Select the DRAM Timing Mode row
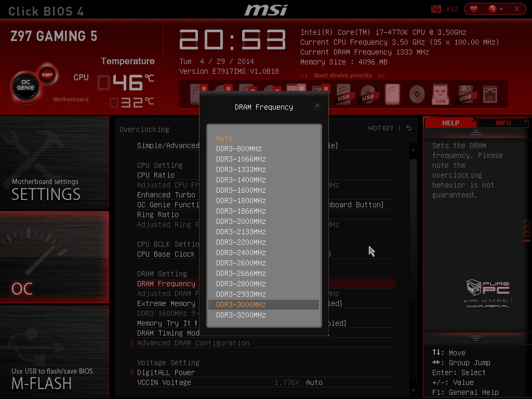532x399 pixels. tap(266, 333)
